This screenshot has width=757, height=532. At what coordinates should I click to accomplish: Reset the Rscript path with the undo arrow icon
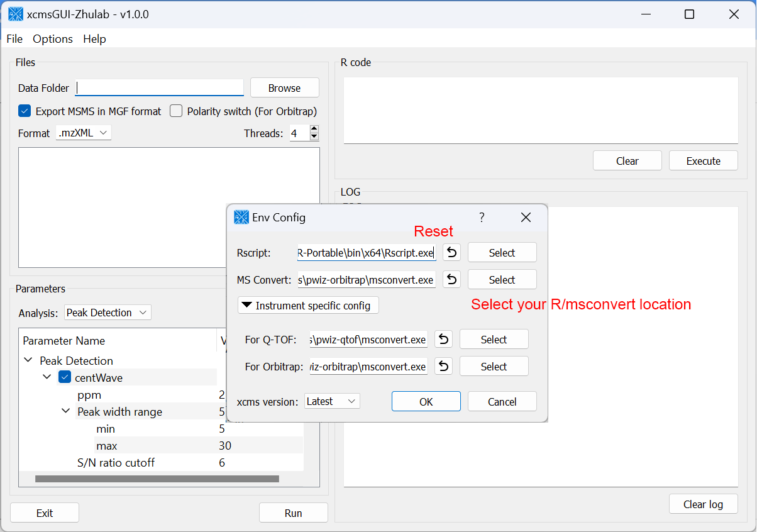[x=451, y=253]
